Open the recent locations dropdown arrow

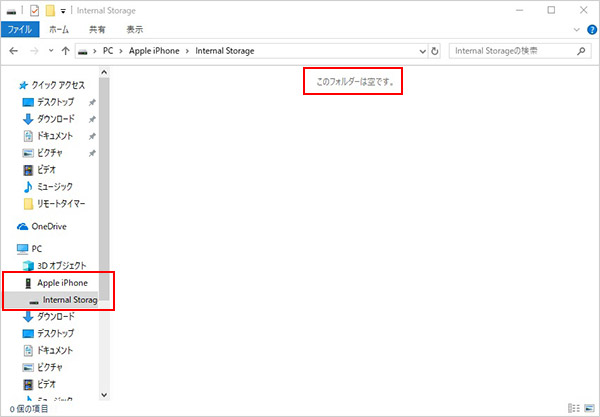click(x=51, y=50)
